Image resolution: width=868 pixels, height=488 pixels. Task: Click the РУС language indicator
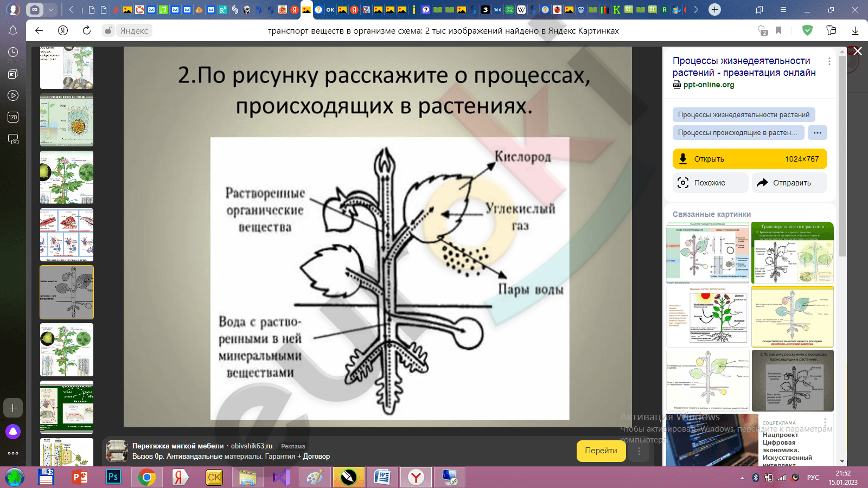[x=813, y=478]
